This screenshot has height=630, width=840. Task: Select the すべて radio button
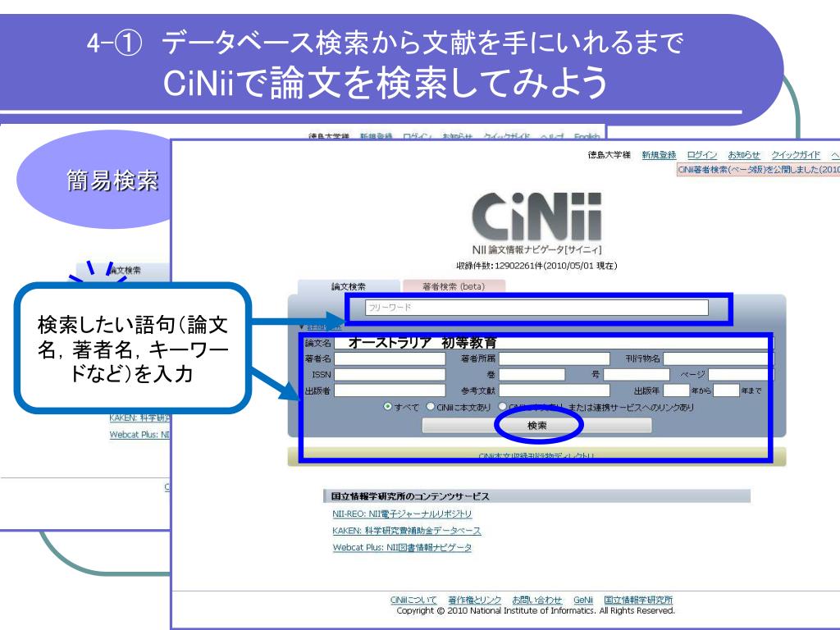[388, 407]
